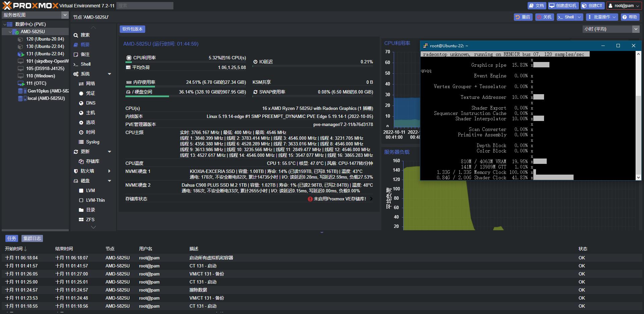Click the LVM disk icon
The width and height of the screenshot is (644, 314).
coord(81,191)
